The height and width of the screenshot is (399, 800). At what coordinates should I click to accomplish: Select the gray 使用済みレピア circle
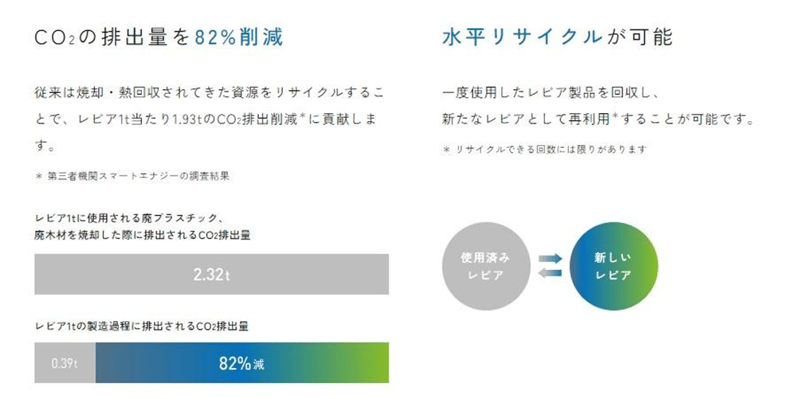486,266
